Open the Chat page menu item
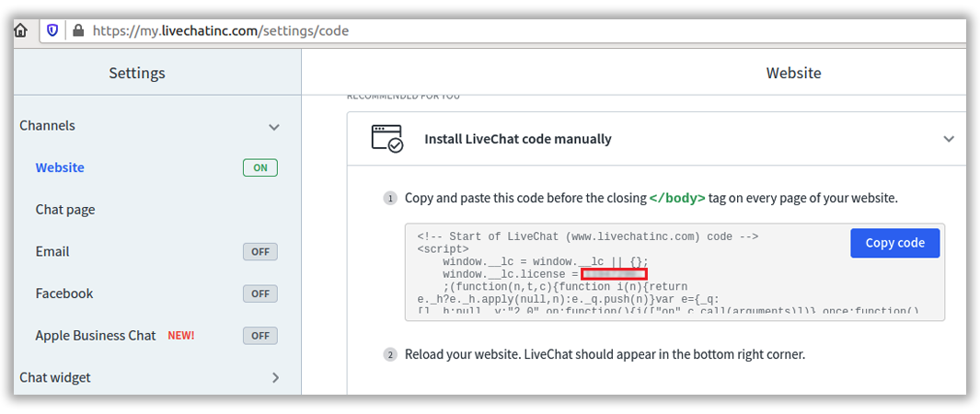The width and height of the screenshot is (980, 414). [65, 210]
